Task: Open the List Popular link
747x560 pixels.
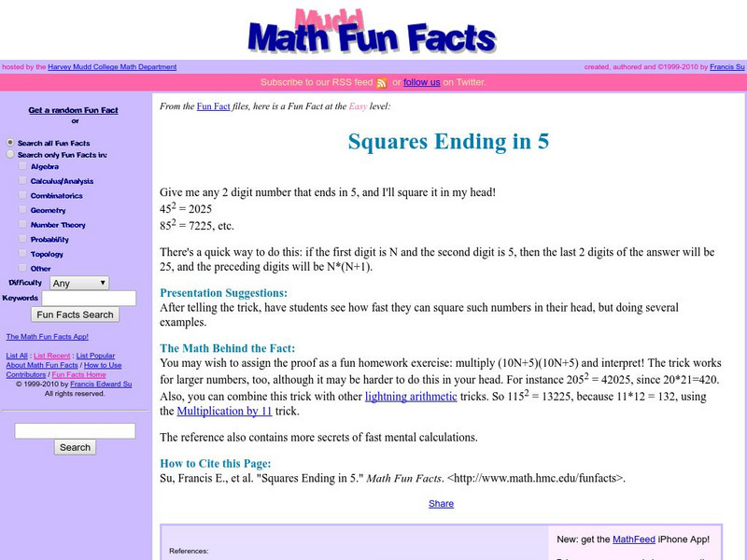Action: click(95, 356)
